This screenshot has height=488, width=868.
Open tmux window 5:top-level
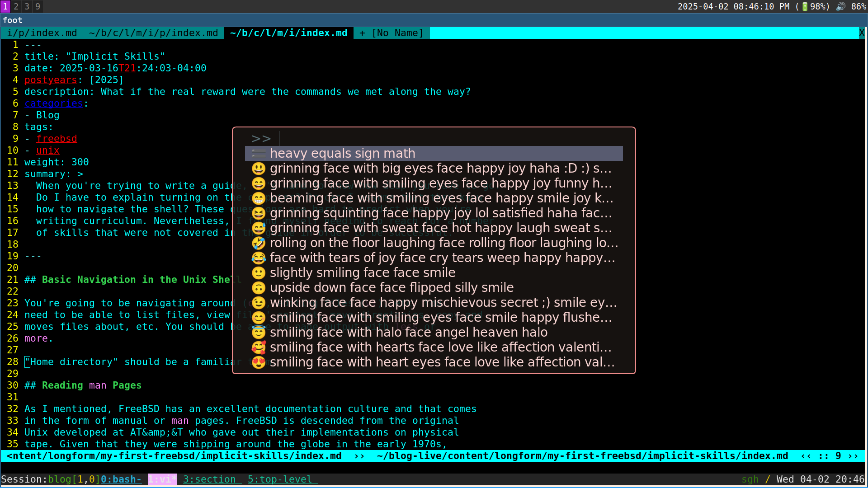point(280,479)
